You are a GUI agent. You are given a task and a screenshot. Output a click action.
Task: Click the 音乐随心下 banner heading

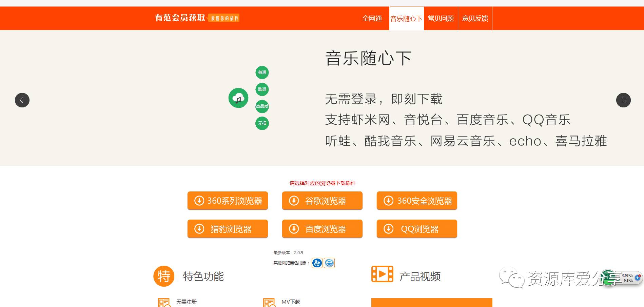tap(368, 58)
